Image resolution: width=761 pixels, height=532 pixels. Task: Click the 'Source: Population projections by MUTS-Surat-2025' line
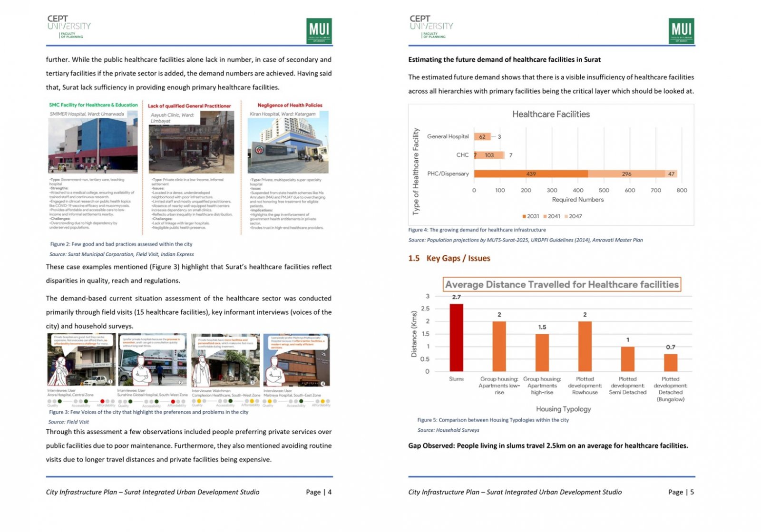tap(526, 240)
